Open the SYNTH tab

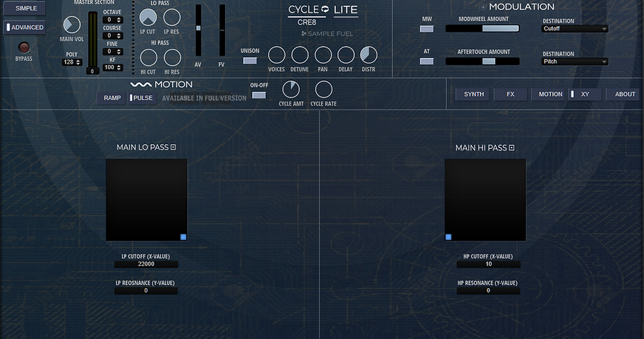pos(473,94)
